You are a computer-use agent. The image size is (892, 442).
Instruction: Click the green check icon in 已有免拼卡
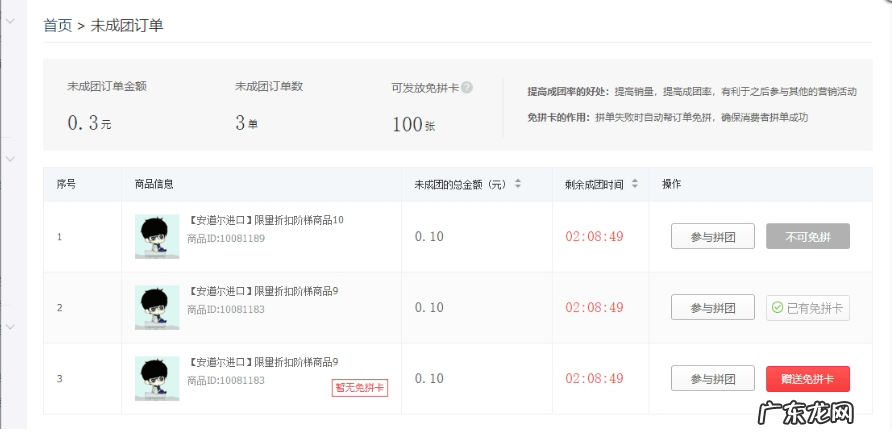(777, 308)
